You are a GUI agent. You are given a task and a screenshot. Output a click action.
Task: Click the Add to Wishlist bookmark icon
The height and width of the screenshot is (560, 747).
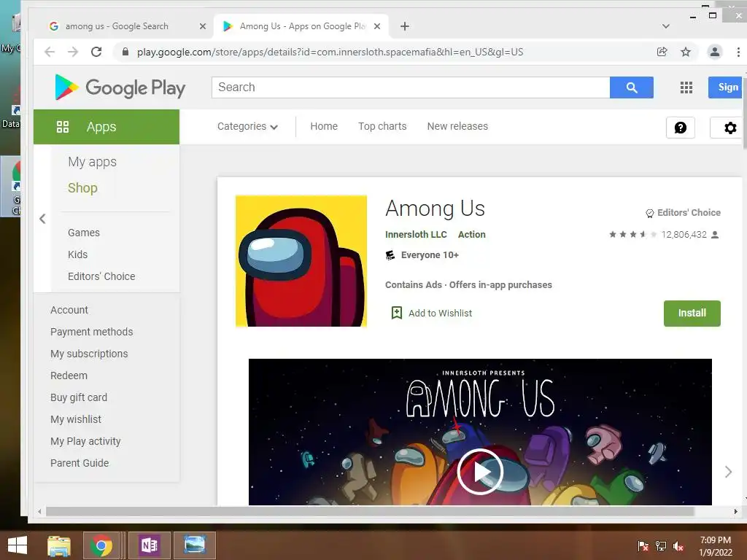396,313
